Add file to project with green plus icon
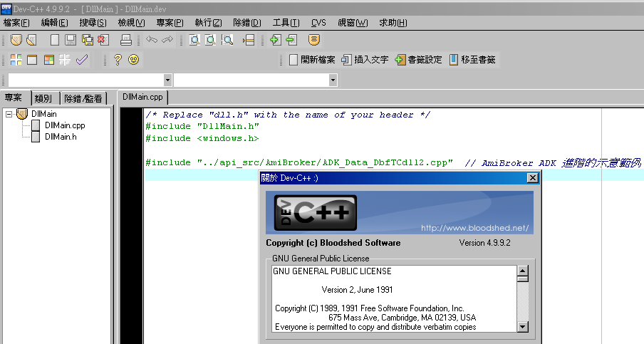644x344 pixels. 275,40
